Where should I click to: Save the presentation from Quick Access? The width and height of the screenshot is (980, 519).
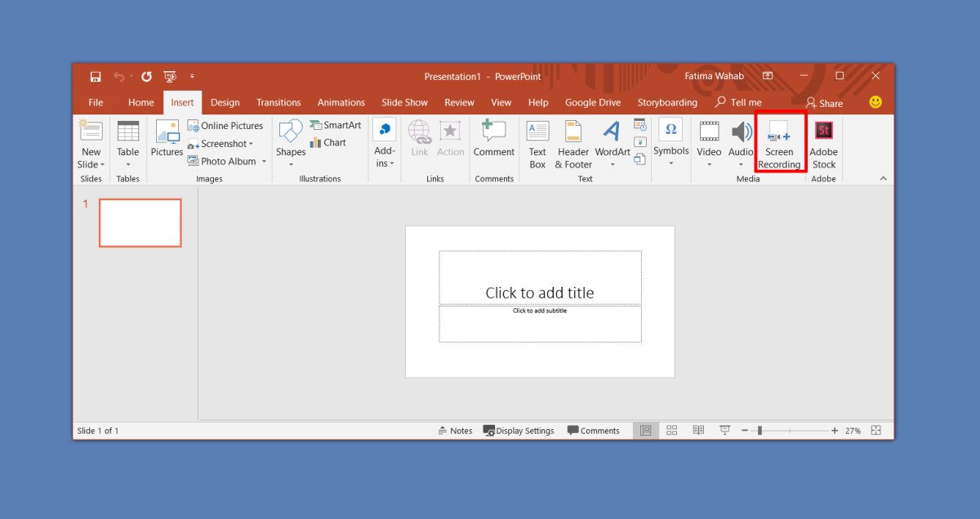click(x=96, y=77)
